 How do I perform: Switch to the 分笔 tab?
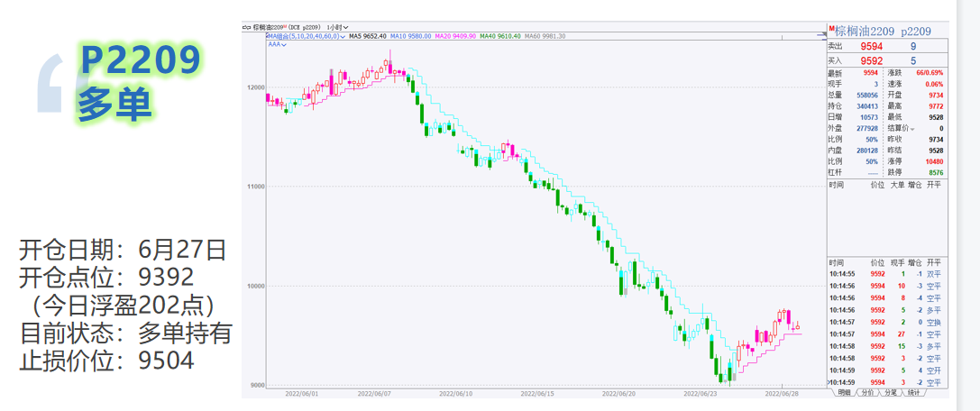(890, 393)
